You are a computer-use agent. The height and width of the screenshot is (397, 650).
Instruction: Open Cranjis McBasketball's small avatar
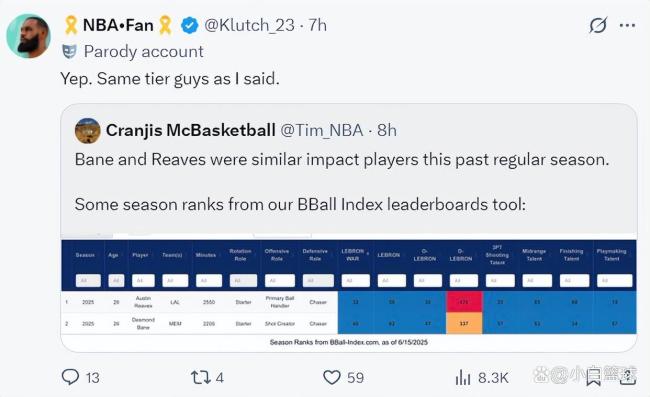coord(87,131)
